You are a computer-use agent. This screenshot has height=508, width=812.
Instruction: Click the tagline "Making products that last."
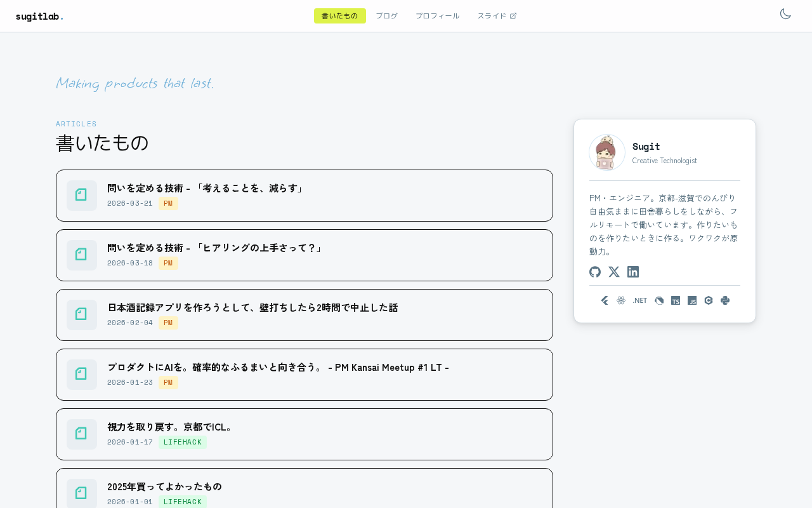135,83
